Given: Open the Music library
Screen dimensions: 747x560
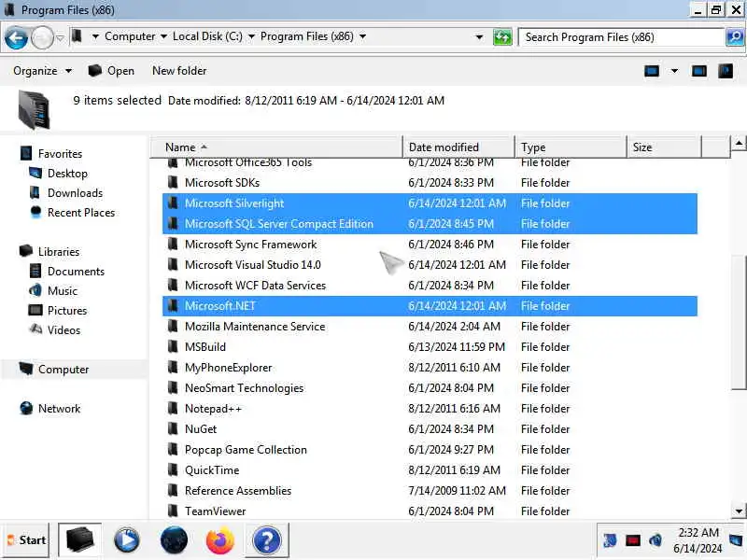Looking at the screenshot, I should (x=62, y=291).
